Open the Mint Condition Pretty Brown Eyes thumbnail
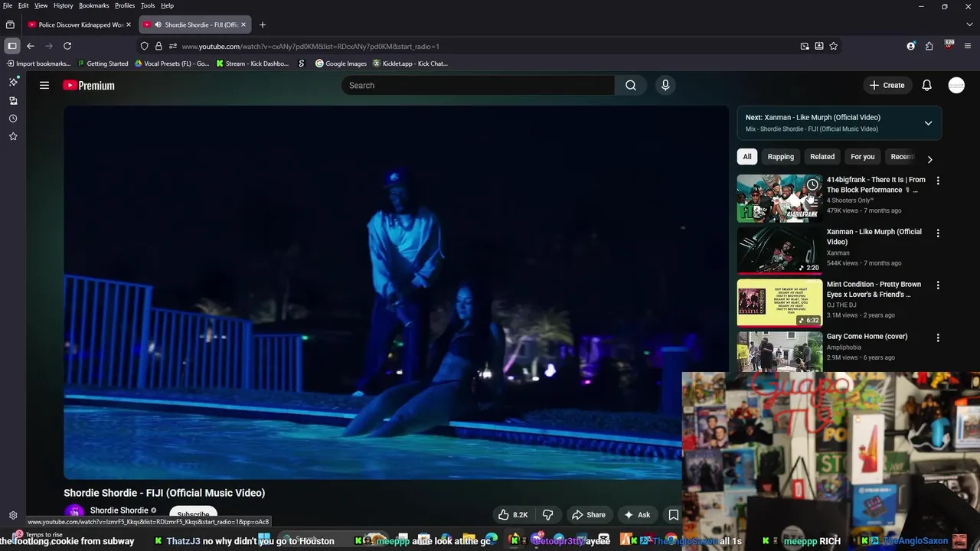980x551 pixels. click(x=779, y=303)
